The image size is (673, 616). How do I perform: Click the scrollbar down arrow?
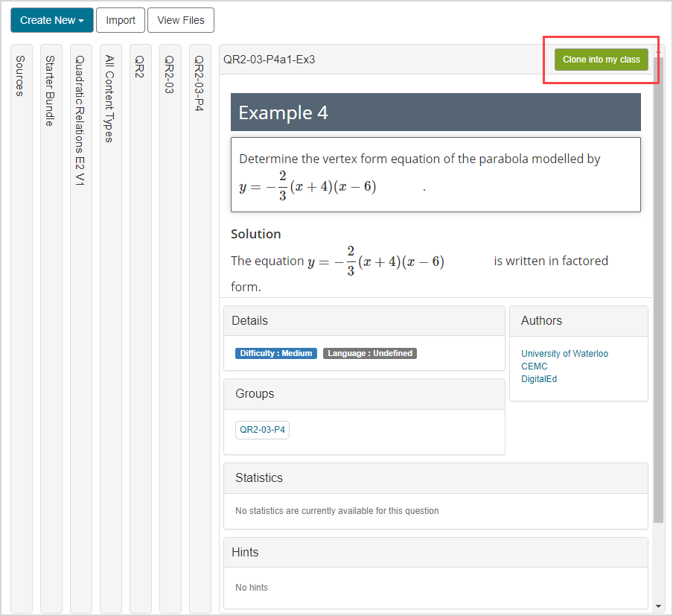(x=658, y=606)
